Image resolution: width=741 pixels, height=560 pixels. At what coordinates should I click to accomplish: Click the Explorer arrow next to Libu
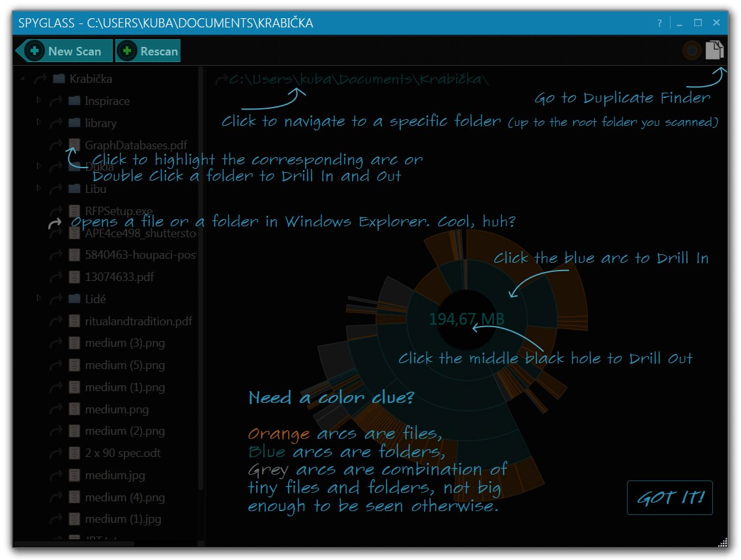[x=56, y=189]
